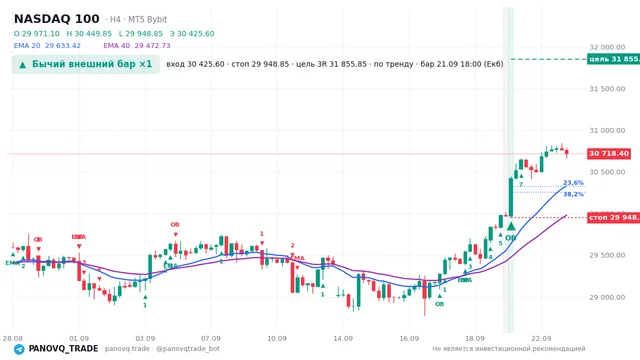This screenshot has height=360, width=640.
Task: Select the NASDAQ 100 instrument title
Action: click(x=57, y=19)
